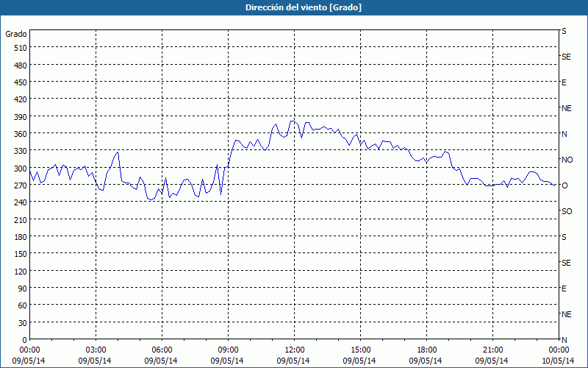This screenshot has width=588, height=368.
Task: Pick the 360 degree axis label
Action: pos(21,135)
